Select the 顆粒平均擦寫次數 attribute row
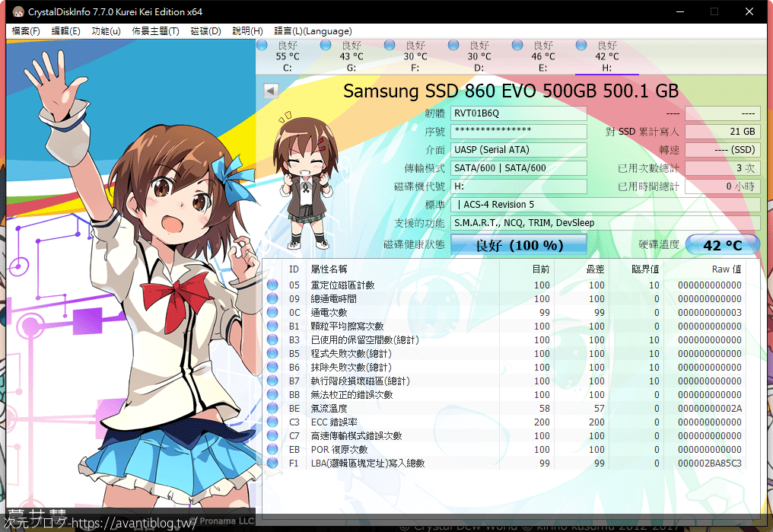 pyautogui.click(x=504, y=326)
